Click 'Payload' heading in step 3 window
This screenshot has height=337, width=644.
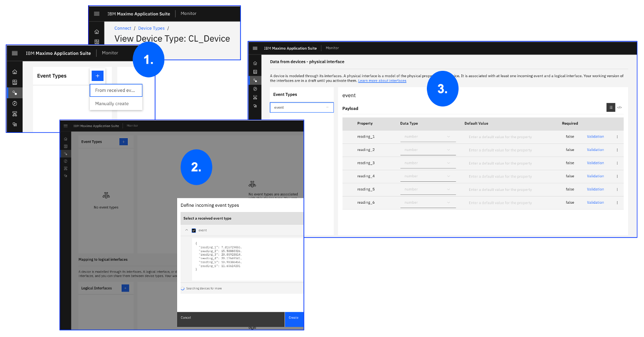click(x=350, y=108)
